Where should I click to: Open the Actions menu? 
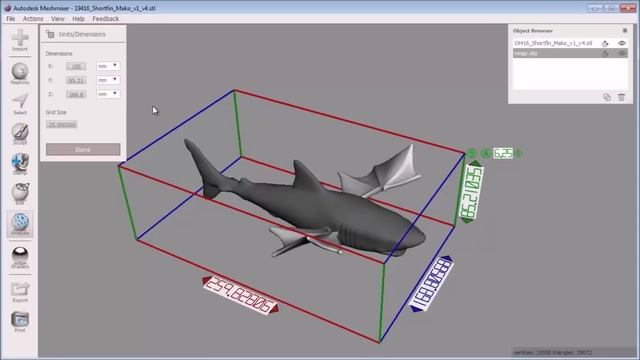coord(33,19)
